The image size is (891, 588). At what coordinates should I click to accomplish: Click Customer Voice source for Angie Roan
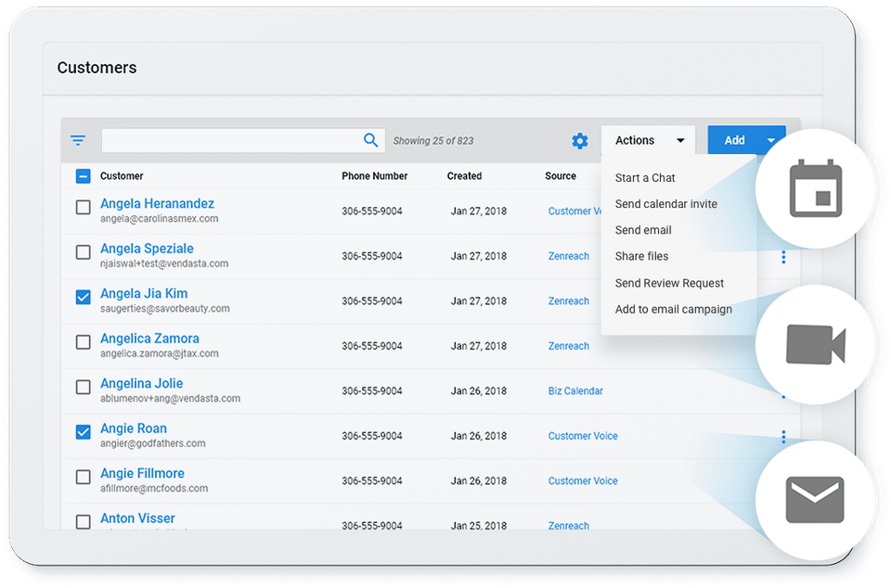pyautogui.click(x=583, y=436)
